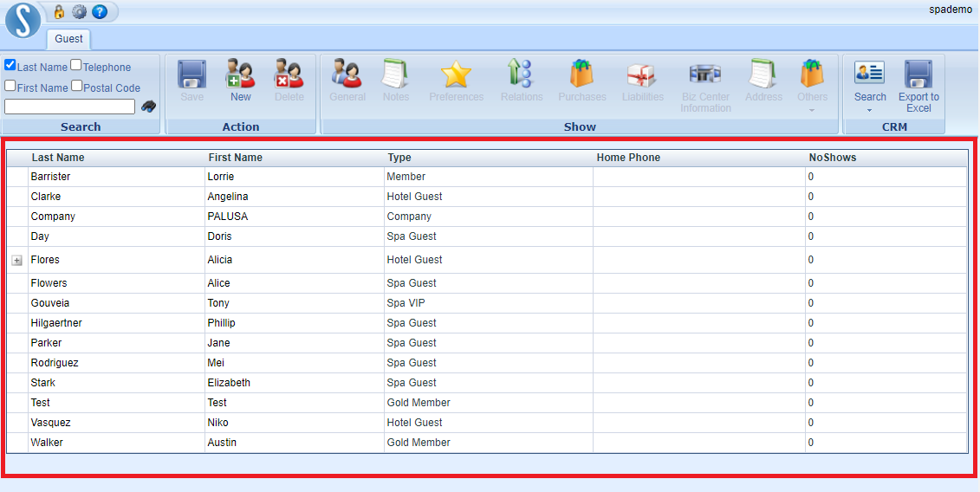Click the Alicia first name cell

pos(295,260)
